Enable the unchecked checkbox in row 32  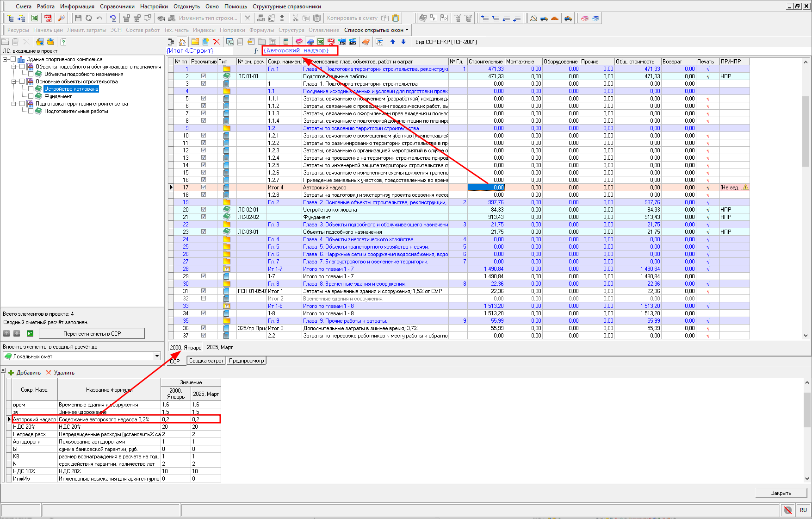tap(204, 299)
